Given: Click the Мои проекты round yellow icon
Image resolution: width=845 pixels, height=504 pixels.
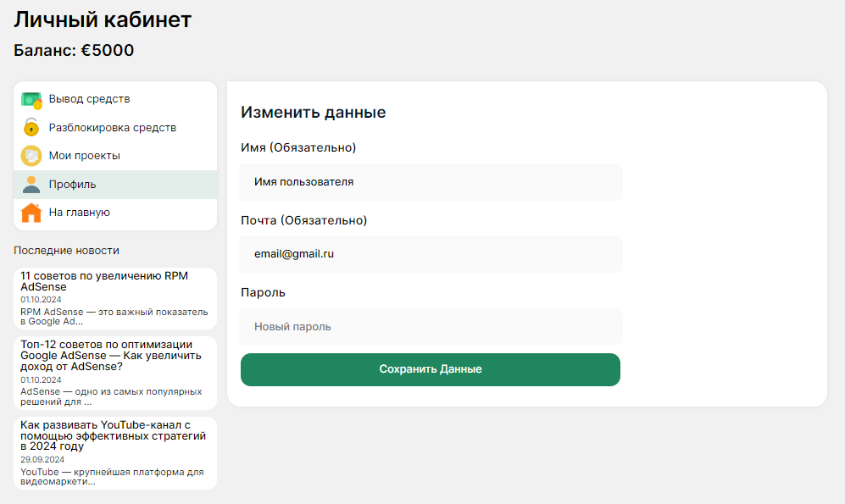Looking at the screenshot, I should 31,156.
